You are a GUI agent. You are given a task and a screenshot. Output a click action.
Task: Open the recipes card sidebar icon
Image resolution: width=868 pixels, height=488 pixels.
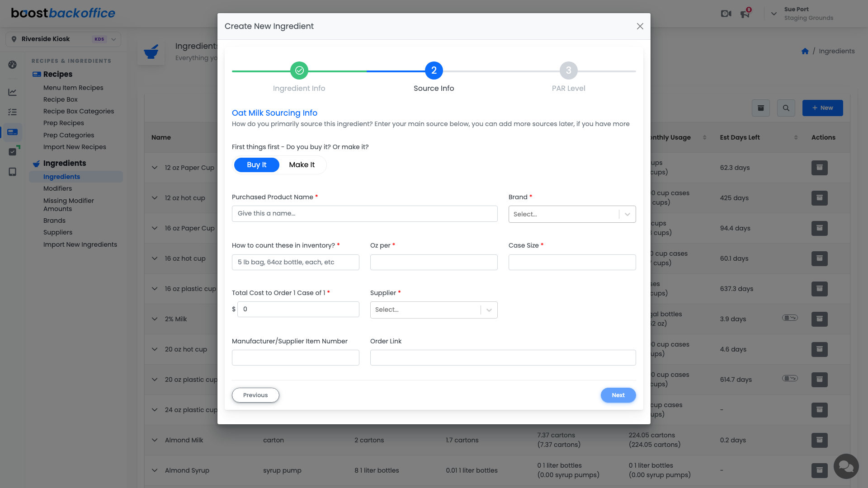click(13, 132)
